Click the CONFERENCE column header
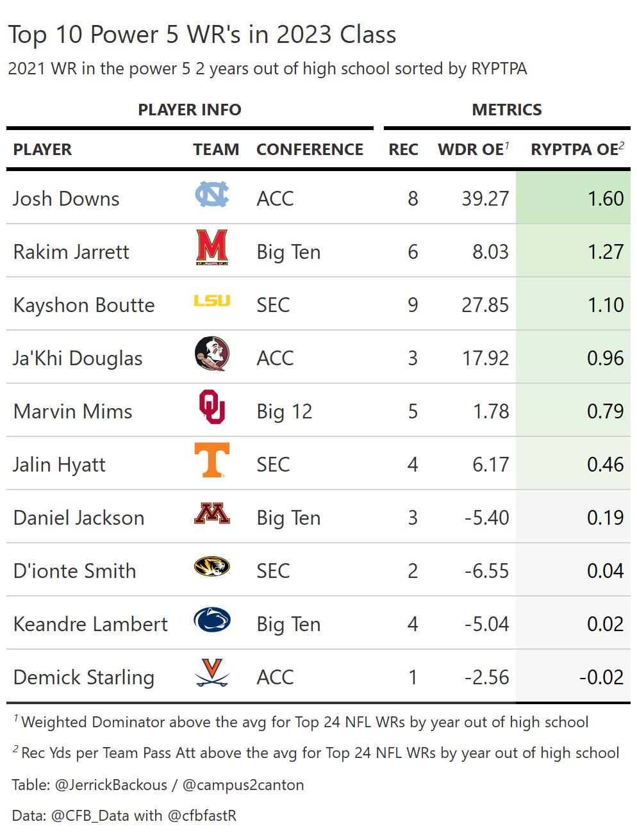 pyautogui.click(x=310, y=149)
